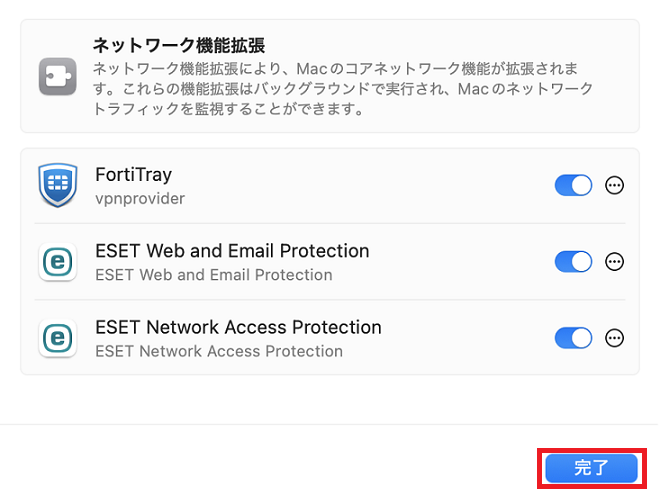
Task: Click gray ESET Network Access Protection subtitle
Action: point(218,351)
